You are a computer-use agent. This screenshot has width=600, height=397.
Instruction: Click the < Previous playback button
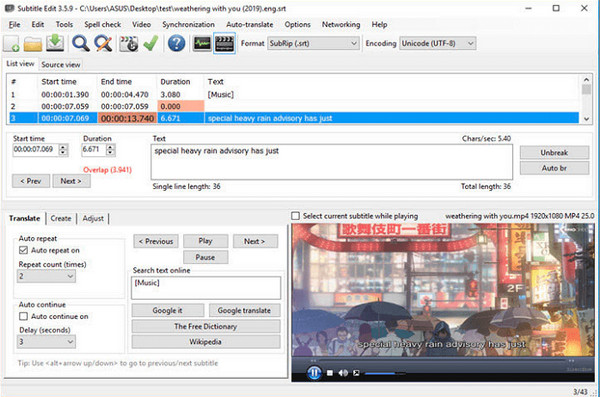(156, 241)
